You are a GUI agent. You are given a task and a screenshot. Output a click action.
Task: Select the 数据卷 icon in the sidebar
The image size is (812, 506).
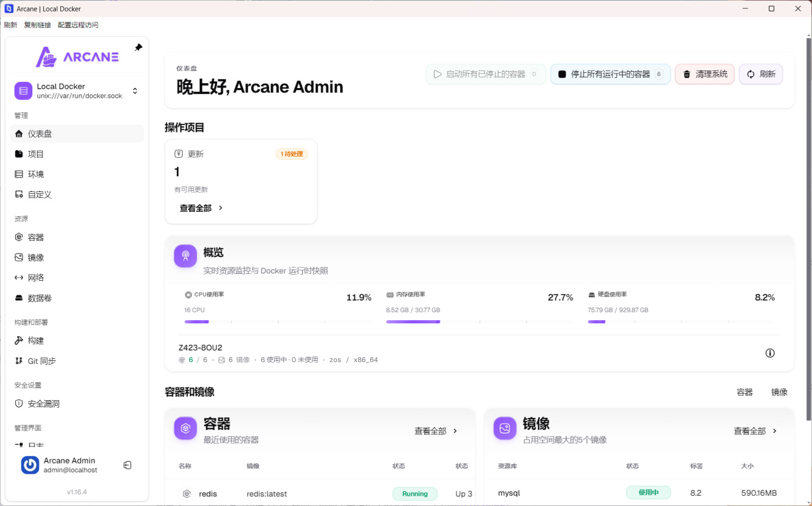(19, 298)
